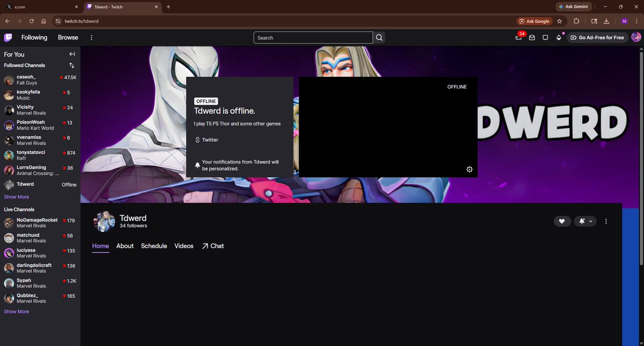644x346 pixels.
Task: Go to the Following page
Action: point(34,38)
